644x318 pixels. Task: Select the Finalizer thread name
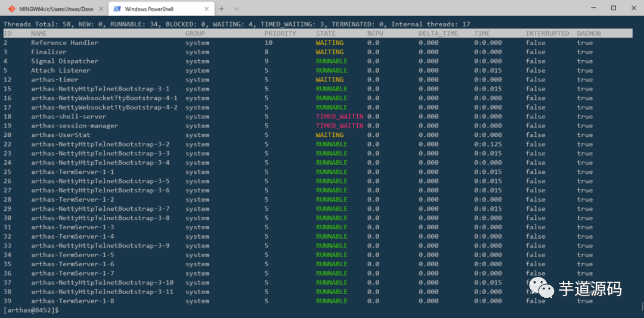[48, 52]
